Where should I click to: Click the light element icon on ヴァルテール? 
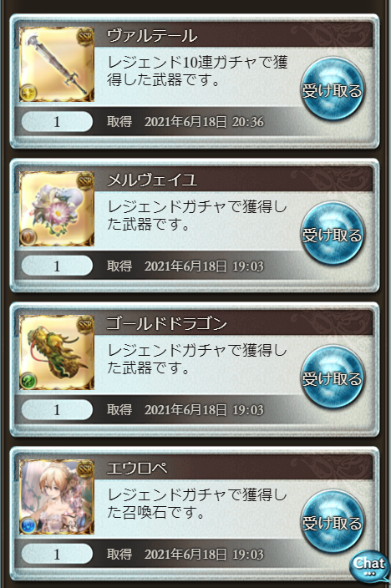pyautogui.click(x=28, y=92)
